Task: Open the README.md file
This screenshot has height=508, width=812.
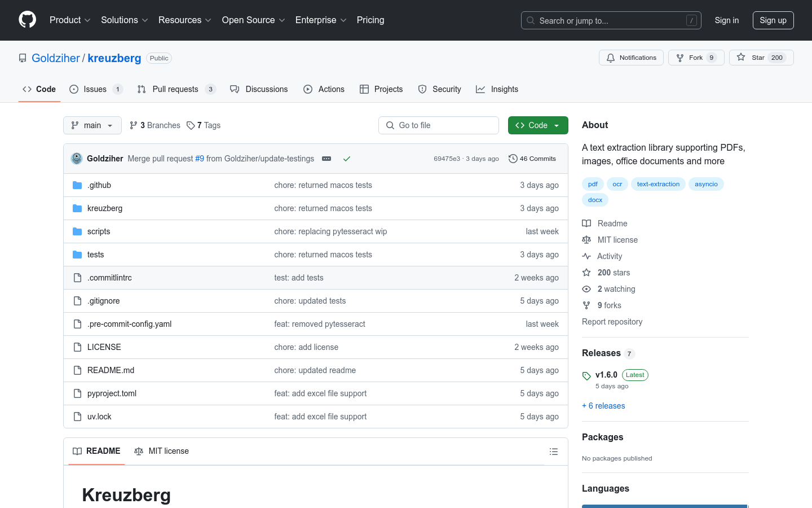Action: click(x=111, y=370)
